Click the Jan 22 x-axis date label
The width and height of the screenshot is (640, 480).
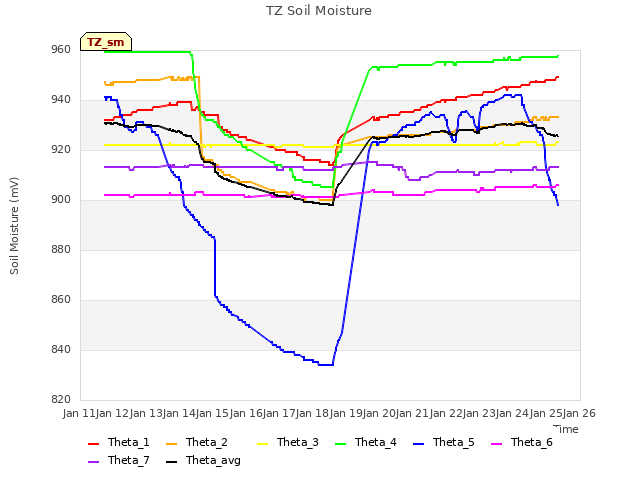tap(446, 413)
